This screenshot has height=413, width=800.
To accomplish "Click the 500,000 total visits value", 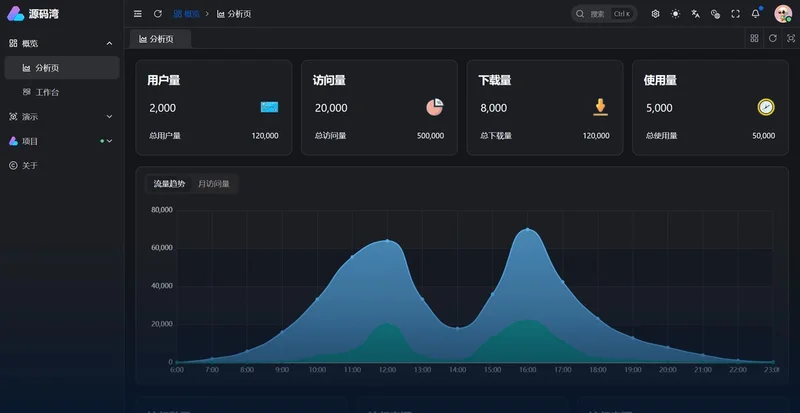I will 431,136.
